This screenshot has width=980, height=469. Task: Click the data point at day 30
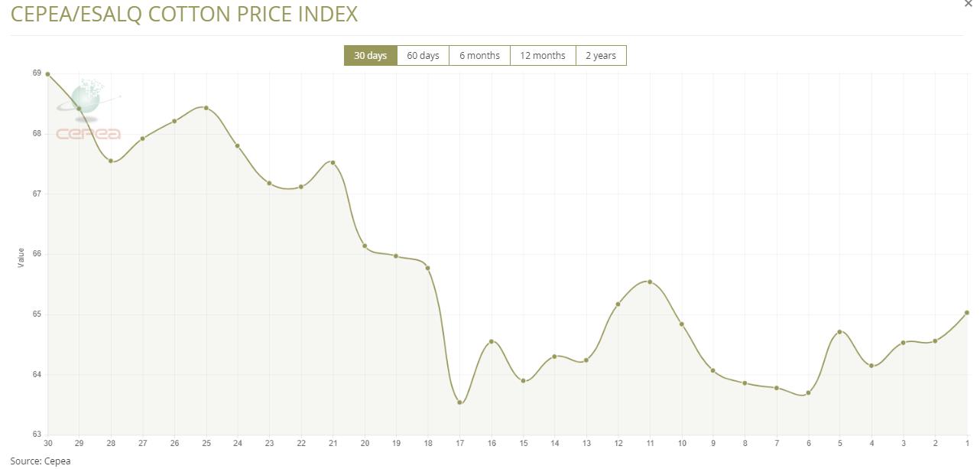(x=47, y=74)
